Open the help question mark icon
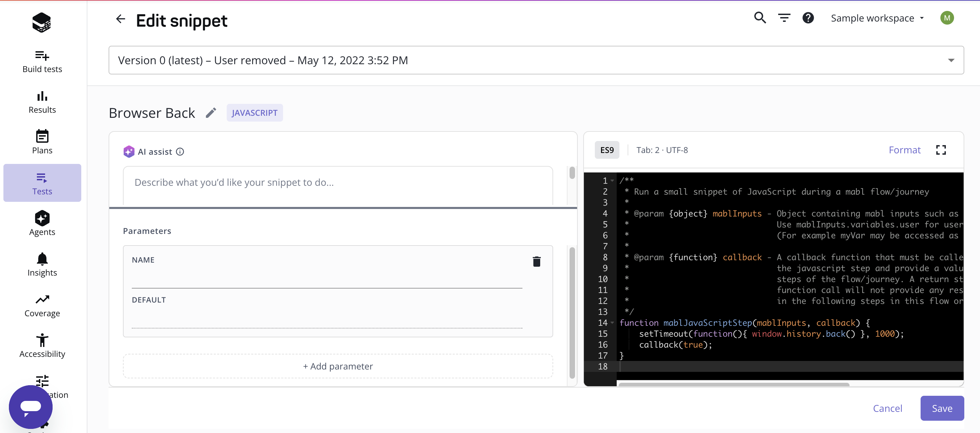This screenshot has height=433, width=980. (x=808, y=18)
